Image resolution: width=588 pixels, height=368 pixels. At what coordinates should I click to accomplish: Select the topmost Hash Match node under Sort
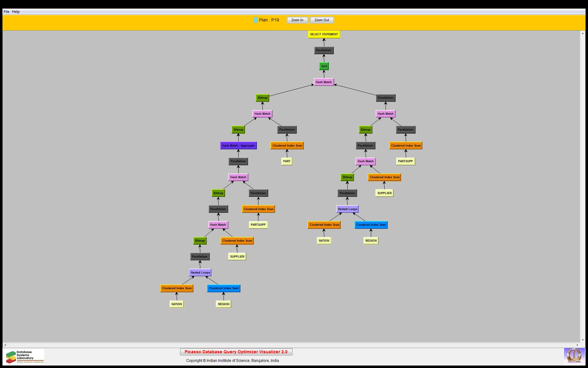323,82
